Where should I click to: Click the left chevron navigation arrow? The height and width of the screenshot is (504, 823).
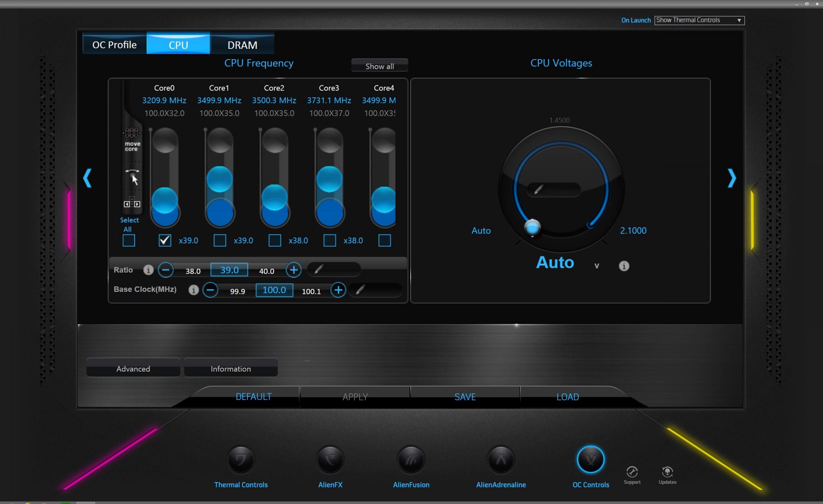(87, 178)
